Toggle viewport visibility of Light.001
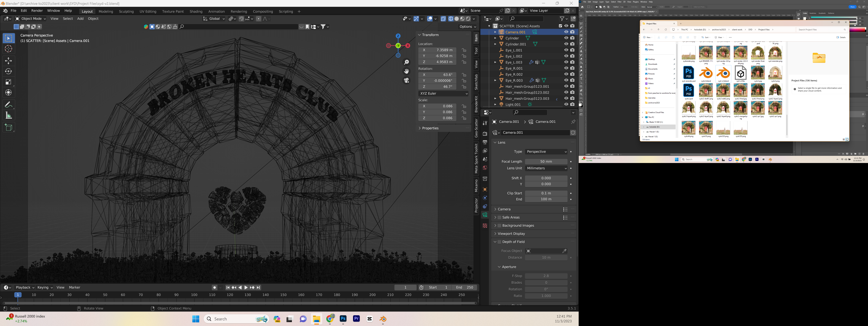Screen dimensions: 868x326 pyautogui.click(x=566, y=104)
